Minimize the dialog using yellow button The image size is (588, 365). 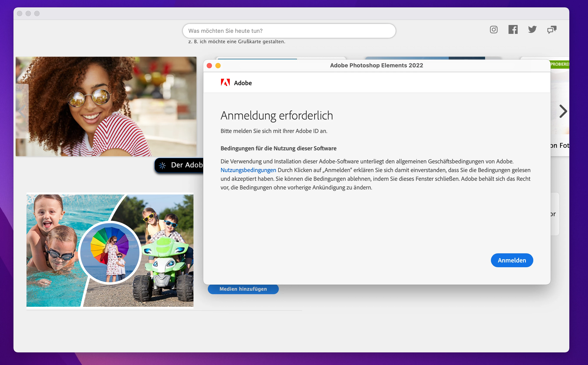[218, 66]
